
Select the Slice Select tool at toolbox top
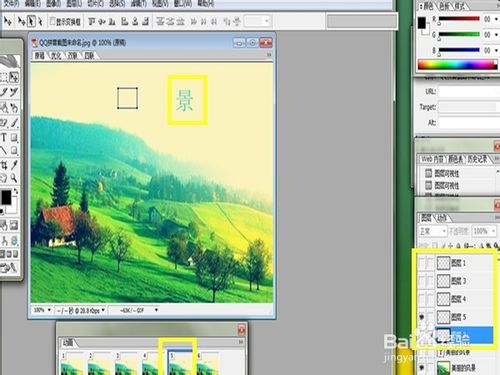click(14, 77)
